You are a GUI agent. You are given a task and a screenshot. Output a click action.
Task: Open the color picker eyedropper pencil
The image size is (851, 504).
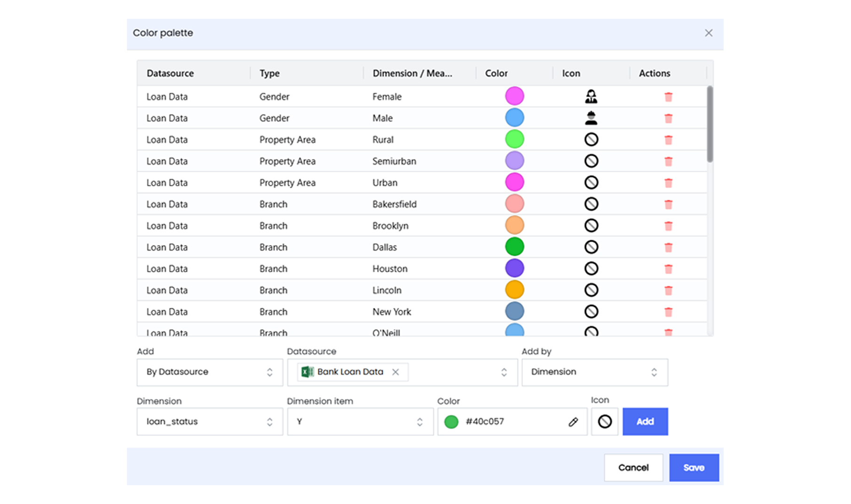click(573, 422)
